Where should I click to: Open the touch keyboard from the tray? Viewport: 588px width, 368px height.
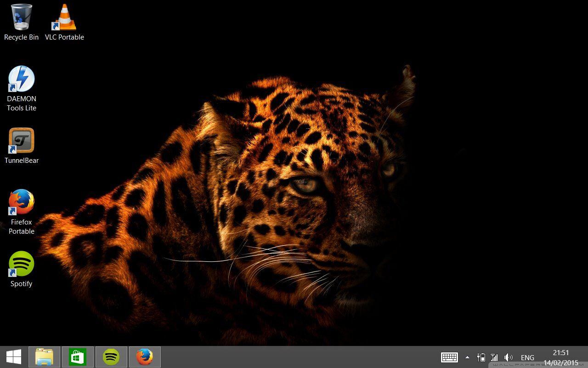tap(449, 357)
